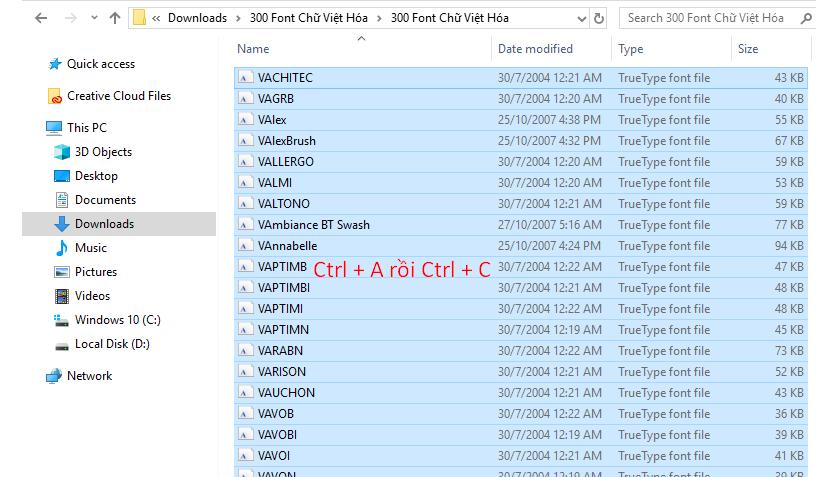Open Documents in the navigation pane

[x=105, y=200]
